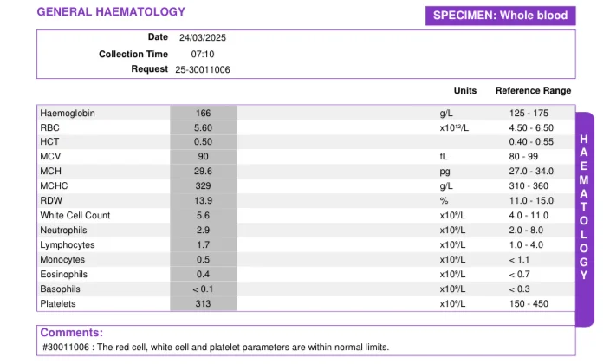Image resolution: width=610 pixels, height=364 pixels.
Task: Select the RBC result 5.60
Action: point(203,127)
